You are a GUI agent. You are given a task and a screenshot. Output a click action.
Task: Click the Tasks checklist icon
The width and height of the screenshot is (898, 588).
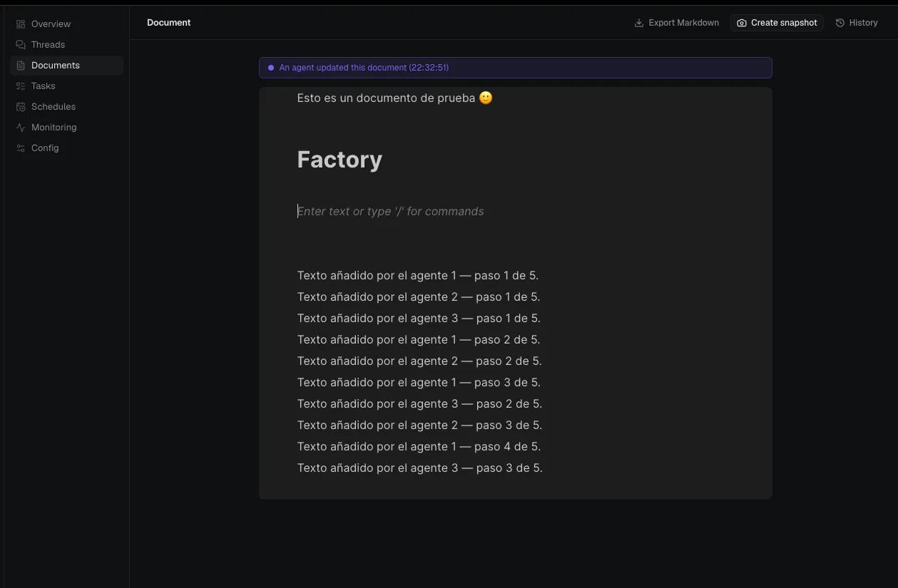click(x=21, y=86)
